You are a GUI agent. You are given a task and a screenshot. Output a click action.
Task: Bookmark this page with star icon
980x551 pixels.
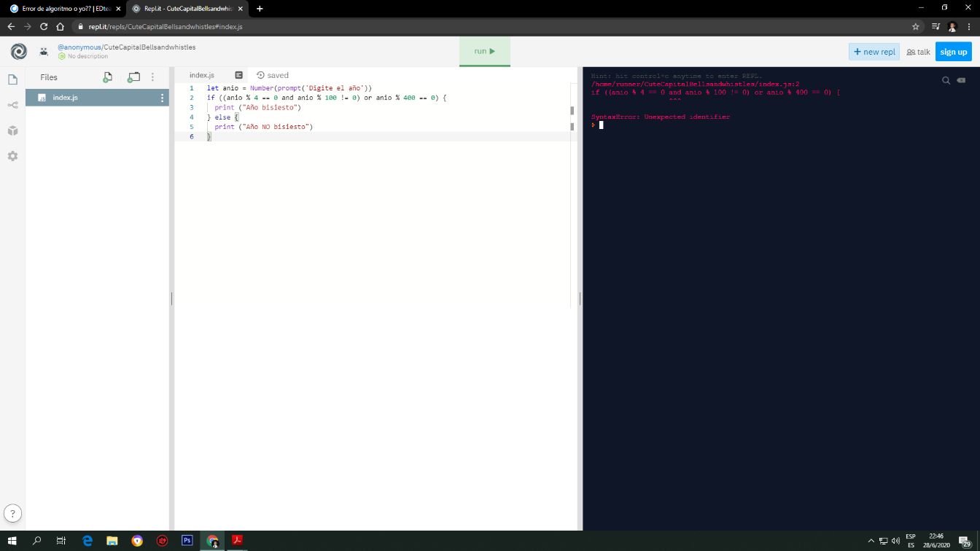(x=916, y=26)
